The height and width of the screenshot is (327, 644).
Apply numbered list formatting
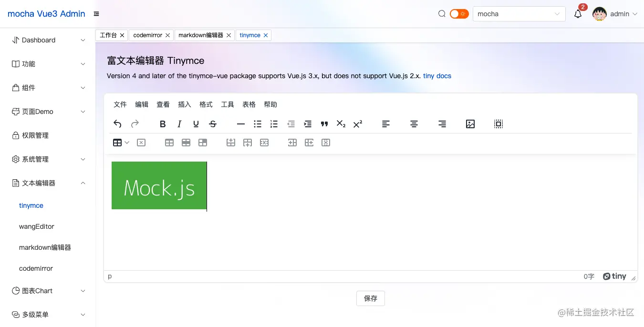pos(274,124)
